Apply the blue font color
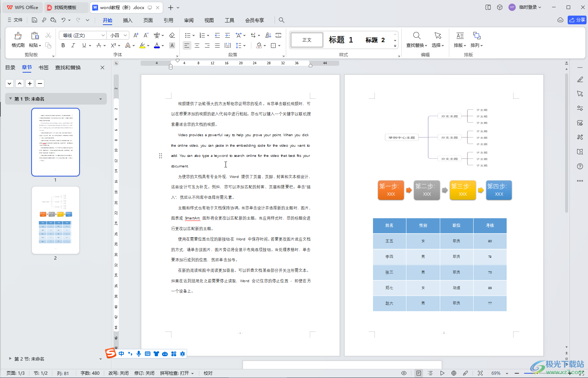Viewport: 588px width, 378px height. click(157, 45)
